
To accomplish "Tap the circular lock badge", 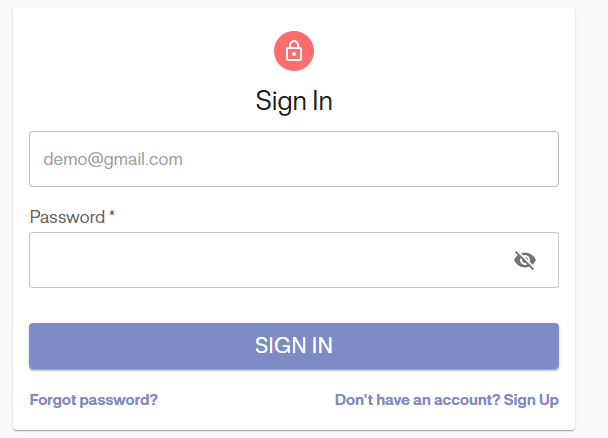I will pos(294,51).
